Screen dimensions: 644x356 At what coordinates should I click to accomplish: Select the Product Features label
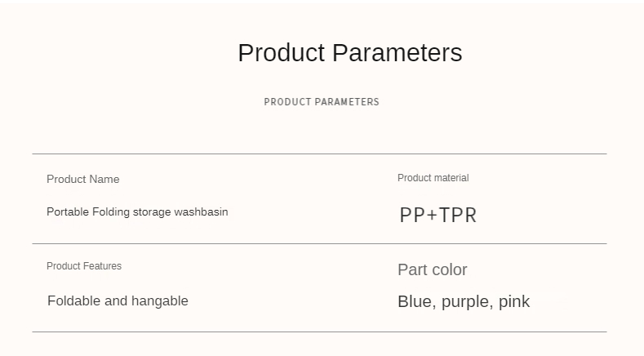84,266
